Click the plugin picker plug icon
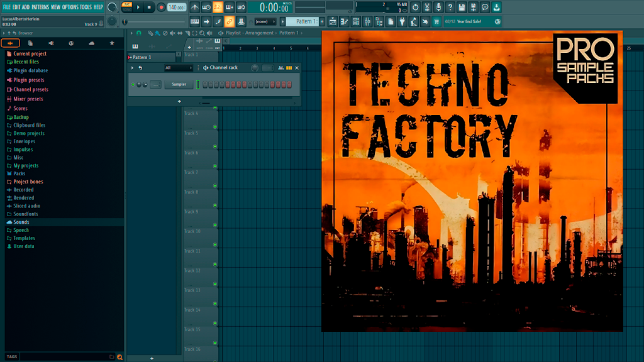This screenshot has height=362, width=644. (402, 22)
